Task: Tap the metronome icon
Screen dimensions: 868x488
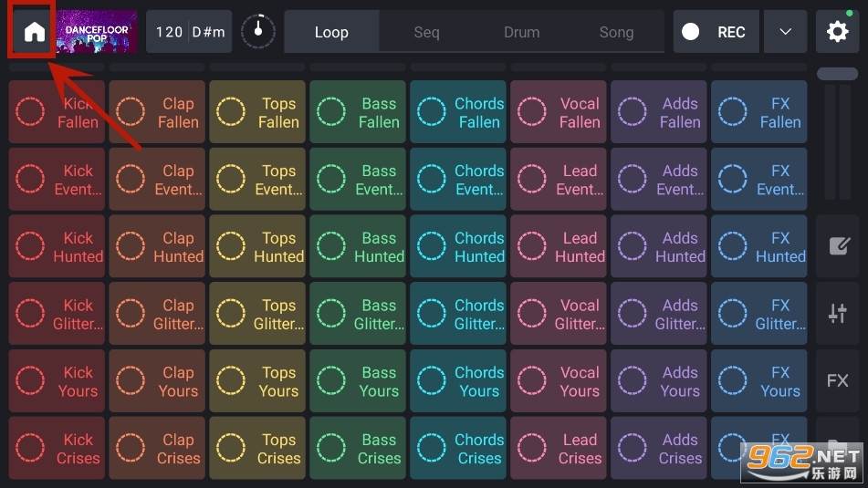Action: [x=258, y=32]
